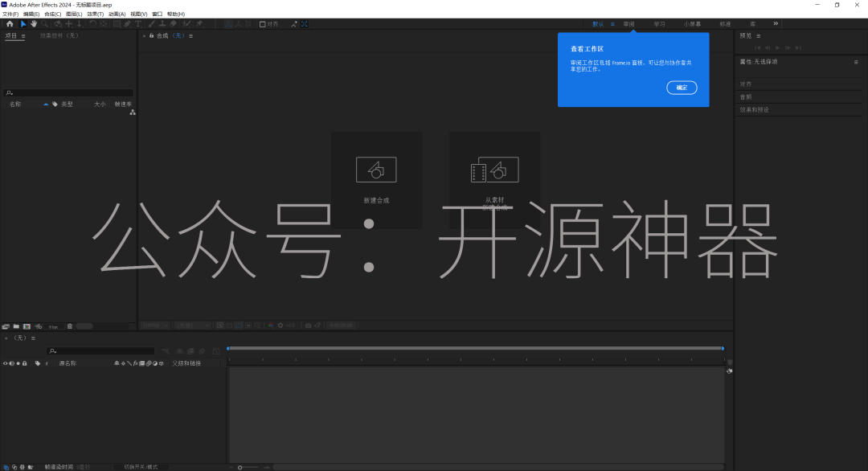
Task: Click new composition icon at Project panel bottom
Action: pyautogui.click(x=27, y=326)
